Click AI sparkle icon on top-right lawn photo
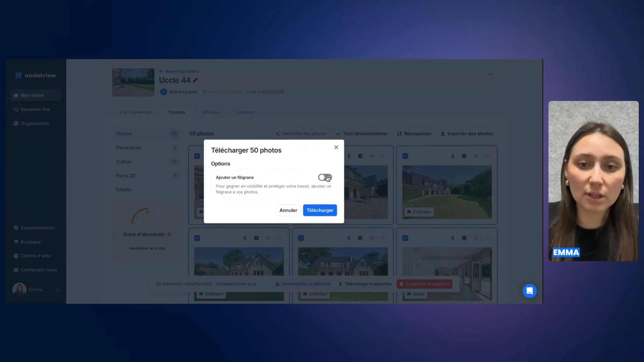This screenshot has height=362, width=644. click(476, 156)
